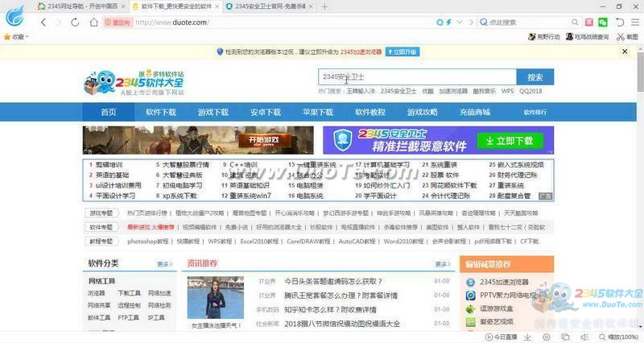Click the lightning speed-mode icon in address bar

449,23
